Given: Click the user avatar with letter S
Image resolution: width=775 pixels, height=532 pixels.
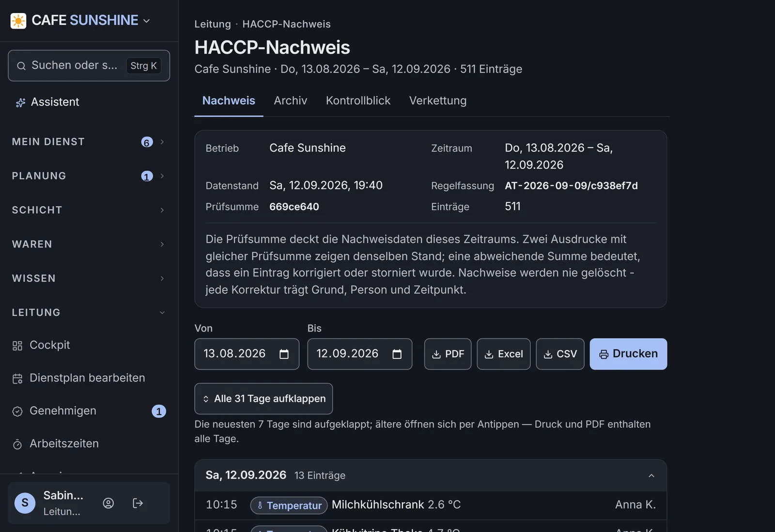Looking at the screenshot, I should [25, 503].
